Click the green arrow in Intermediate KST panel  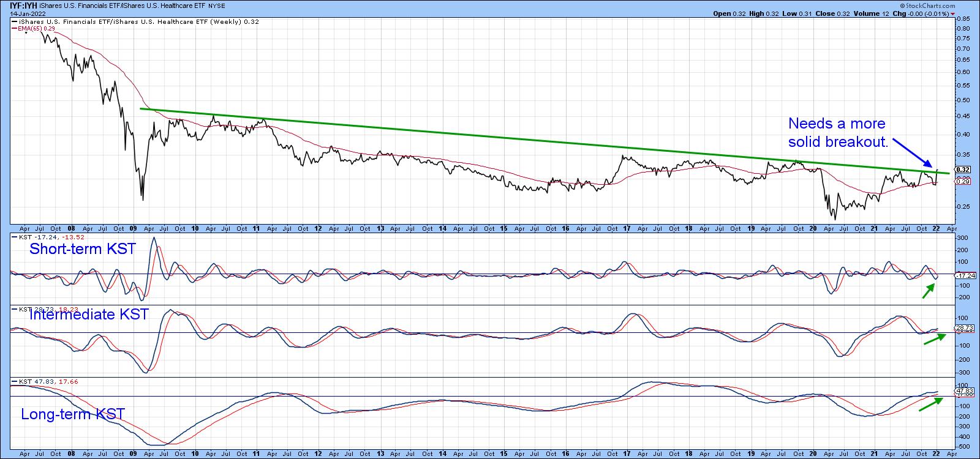[x=933, y=338]
